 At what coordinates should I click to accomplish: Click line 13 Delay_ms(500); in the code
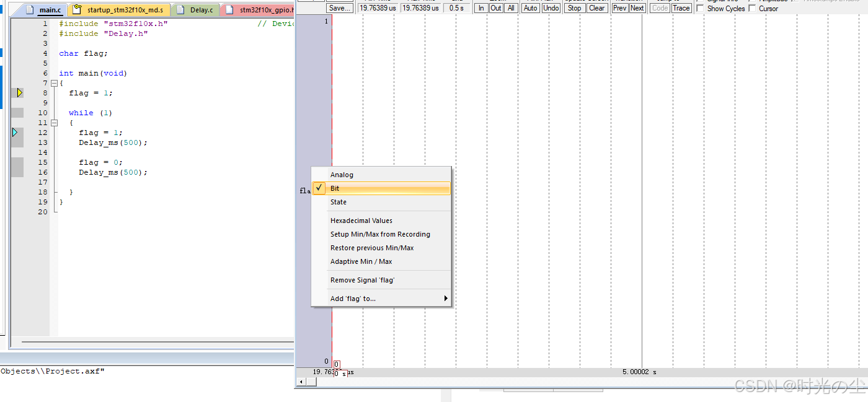(113, 142)
